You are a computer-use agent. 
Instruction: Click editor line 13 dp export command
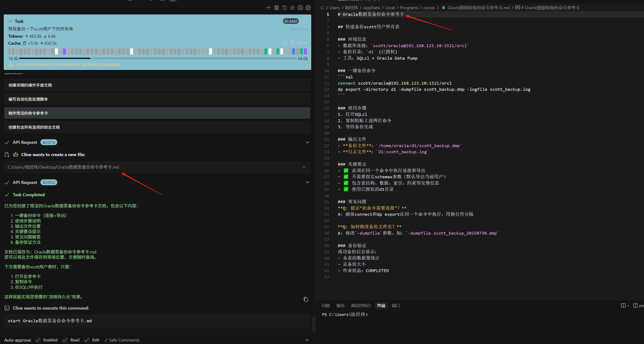434,89
